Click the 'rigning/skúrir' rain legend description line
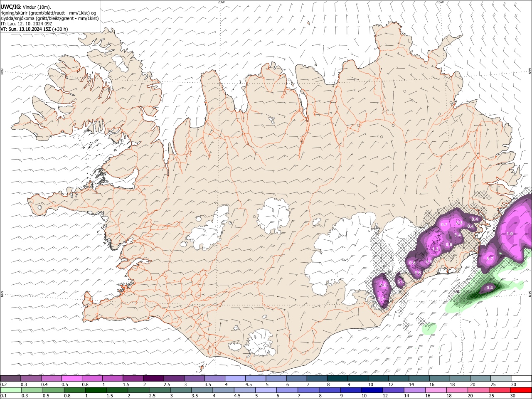This screenshot has width=532, height=399. [x=48, y=12]
